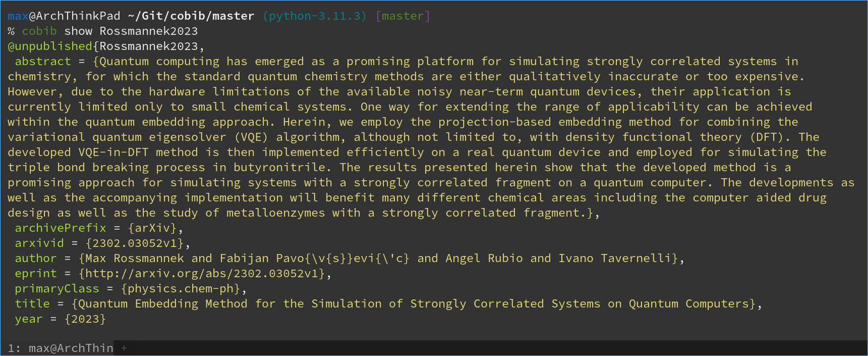Click the '[master]' git branch indicator
Viewport: 868px width, 356px height.
(x=403, y=16)
